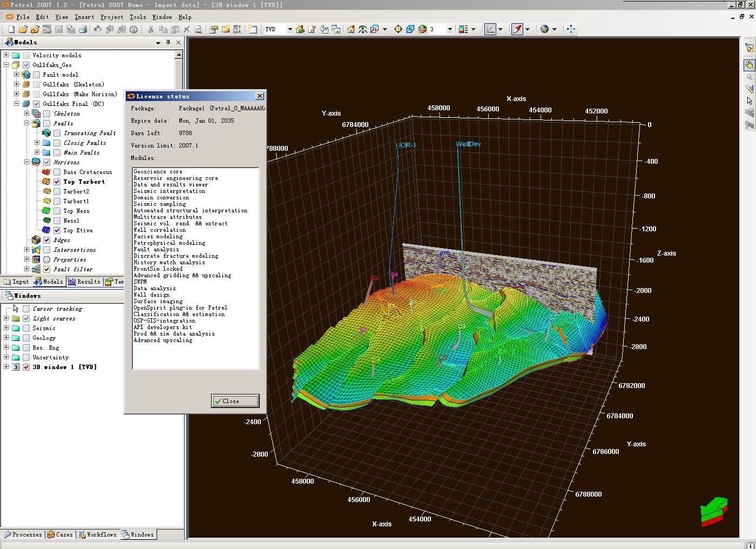Select the hand pan tool in right toolbar

749,65
